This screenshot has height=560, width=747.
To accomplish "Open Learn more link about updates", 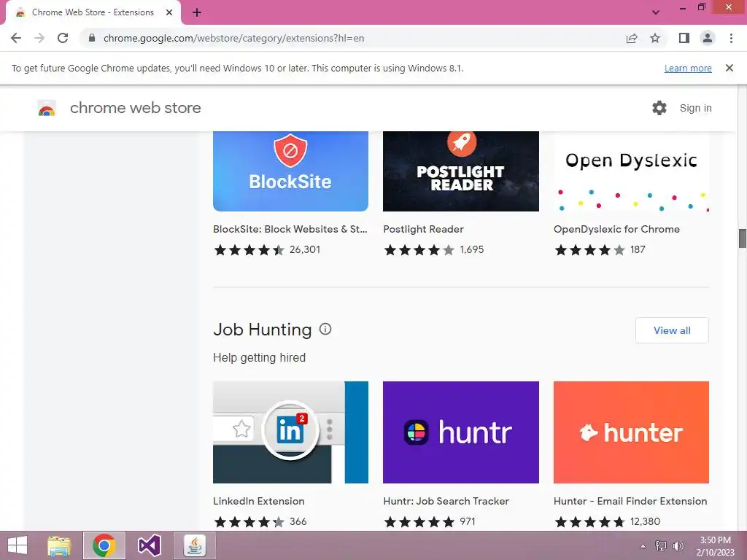I will [688, 68].
